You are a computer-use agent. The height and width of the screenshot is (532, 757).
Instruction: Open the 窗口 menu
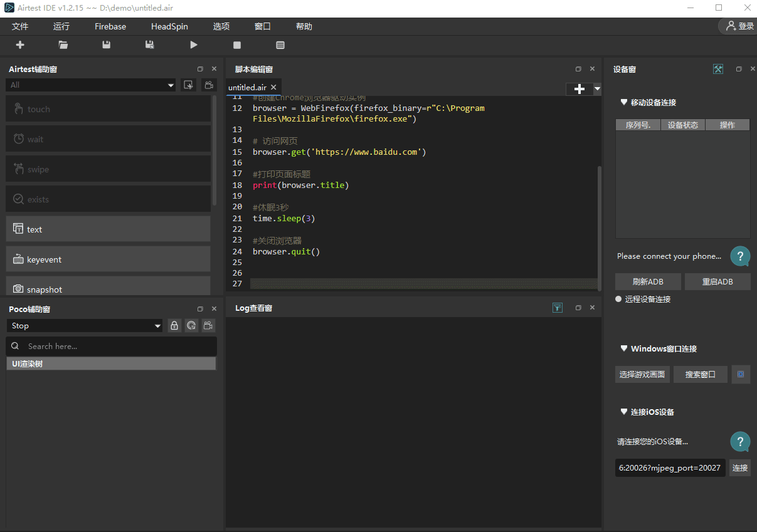[x=263, y=26]
